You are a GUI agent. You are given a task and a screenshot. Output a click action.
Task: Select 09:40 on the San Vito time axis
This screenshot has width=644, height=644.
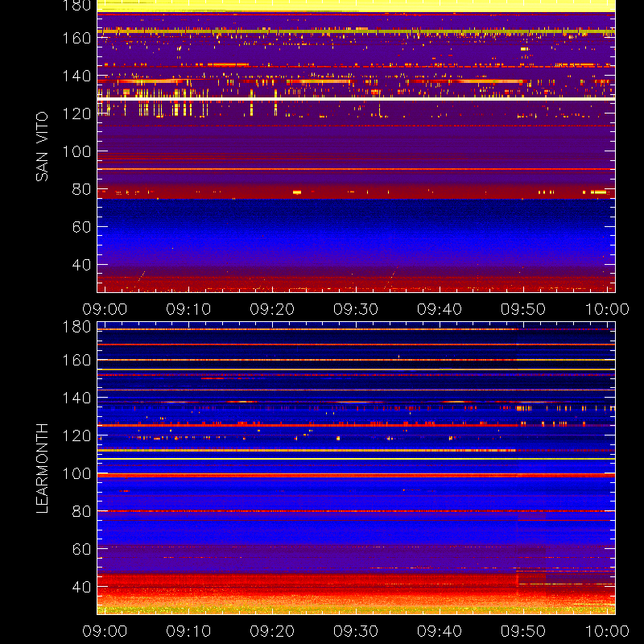[440, 309]
